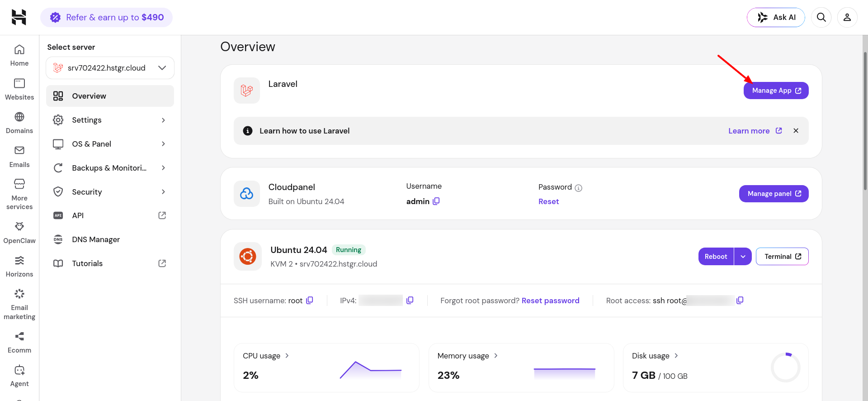The image size is (868, 401).
Task: Click the Built on Ubuntu 24.04 text
Action: point(306,201)
